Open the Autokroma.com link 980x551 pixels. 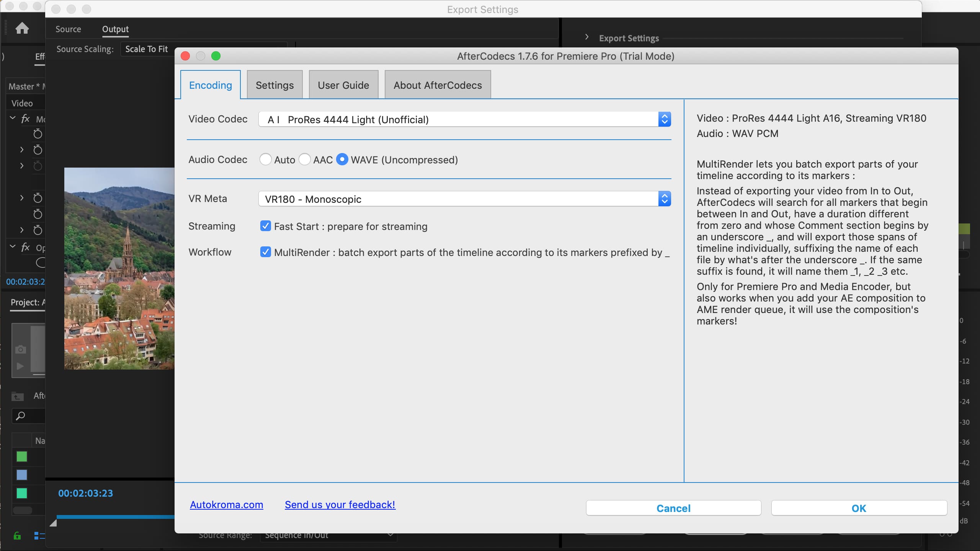pyautogui.click(x=226, y=505)
